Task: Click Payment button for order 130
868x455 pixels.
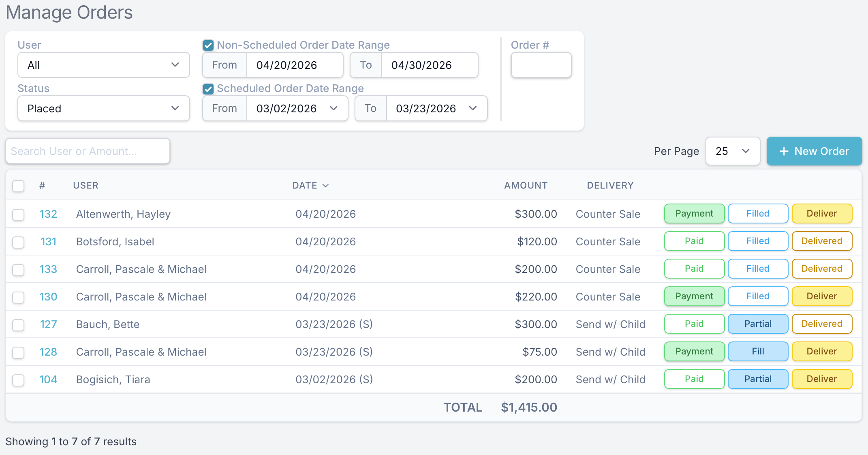Action: point(694,296)
